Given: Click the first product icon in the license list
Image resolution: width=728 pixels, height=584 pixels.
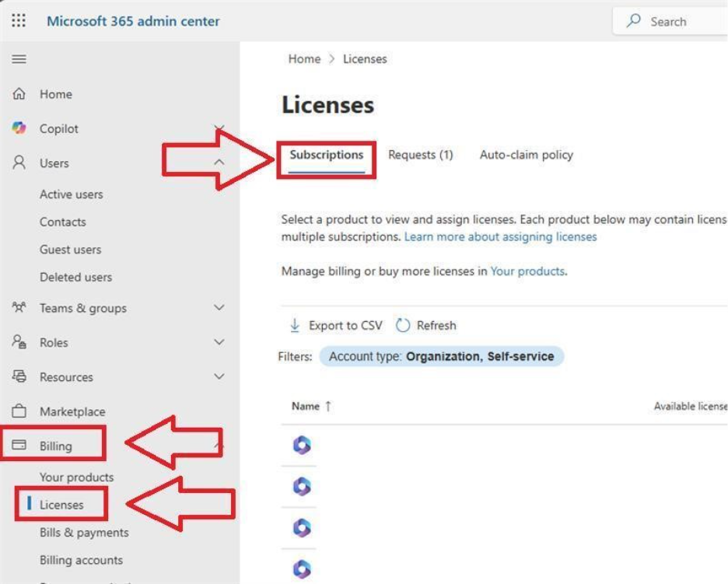Looking at the screenshot, I should (x=302, y=446).
